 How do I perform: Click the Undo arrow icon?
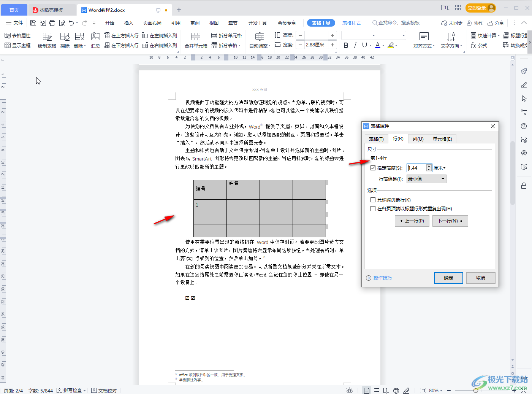pyautogui.click(x=71, y=23)
